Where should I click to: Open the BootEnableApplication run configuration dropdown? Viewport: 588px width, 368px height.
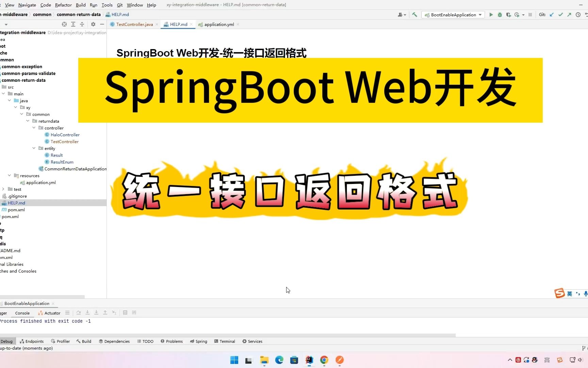453,15
